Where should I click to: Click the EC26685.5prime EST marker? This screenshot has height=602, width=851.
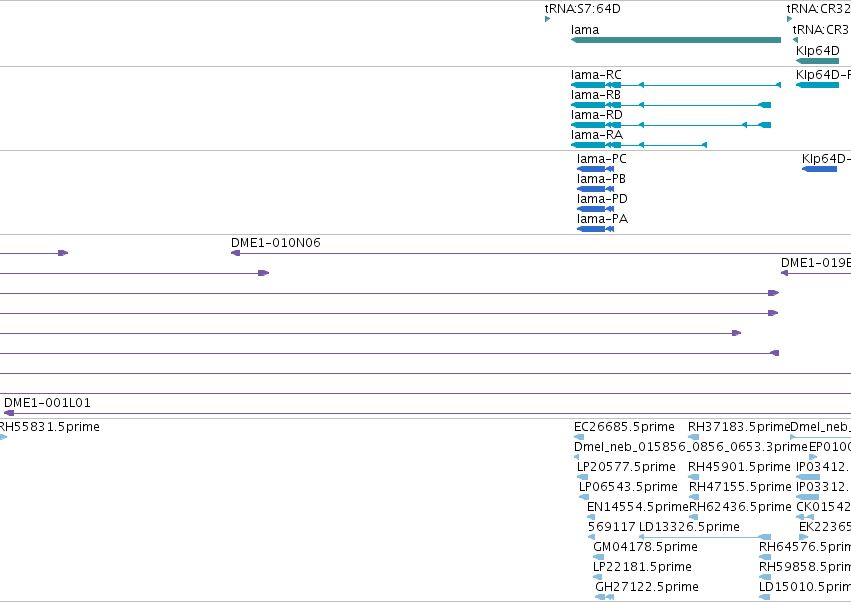click(x=579, y=438)
